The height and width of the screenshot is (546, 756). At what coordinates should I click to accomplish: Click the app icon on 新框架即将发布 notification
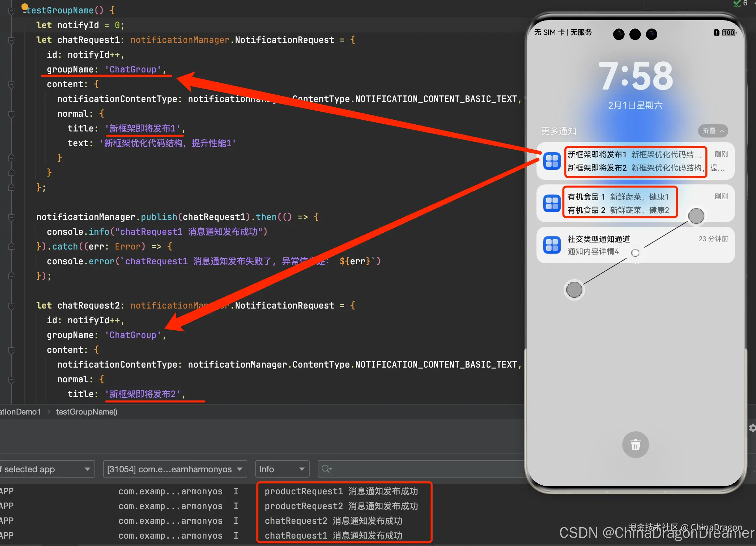[552, 161]
